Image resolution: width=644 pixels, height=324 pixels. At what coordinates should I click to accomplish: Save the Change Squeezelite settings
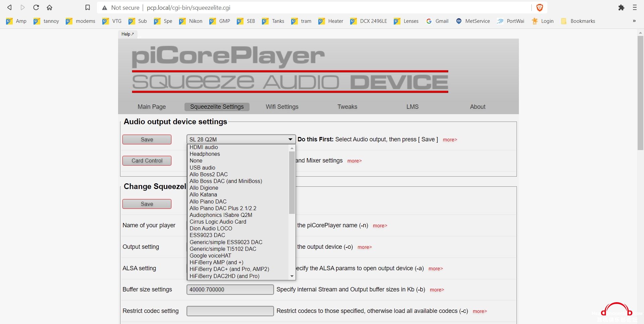[x=147, y=204]
